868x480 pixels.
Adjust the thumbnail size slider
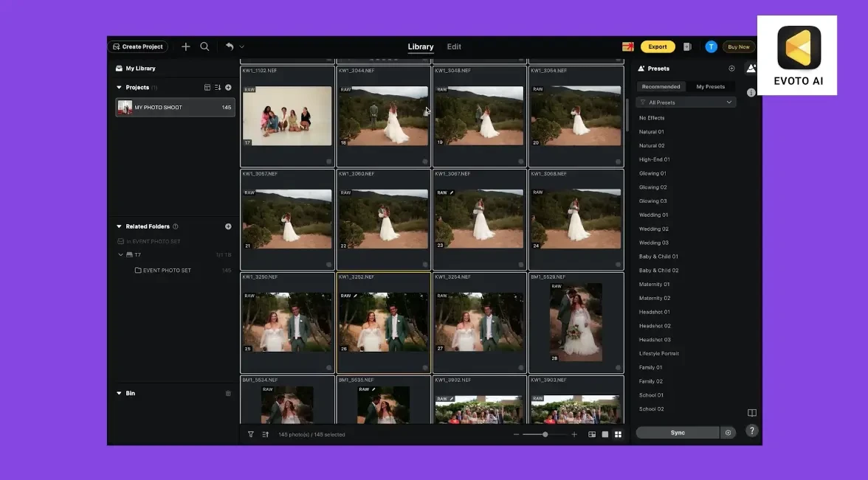point(545,434)
